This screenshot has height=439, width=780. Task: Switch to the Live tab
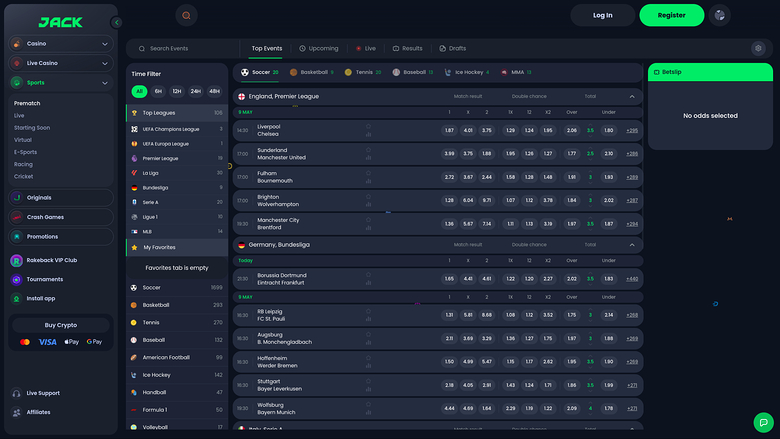[x=366, y=49]
